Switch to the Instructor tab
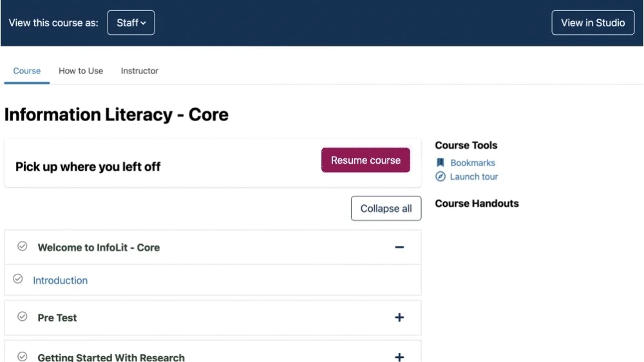Screen dimensions: 644x362 [x=140, y=71]
